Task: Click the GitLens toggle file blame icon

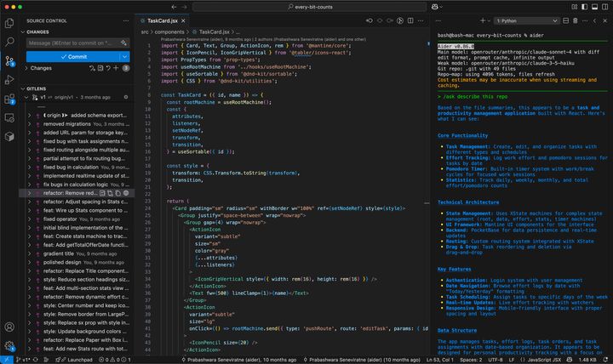Action: (400, 20)
